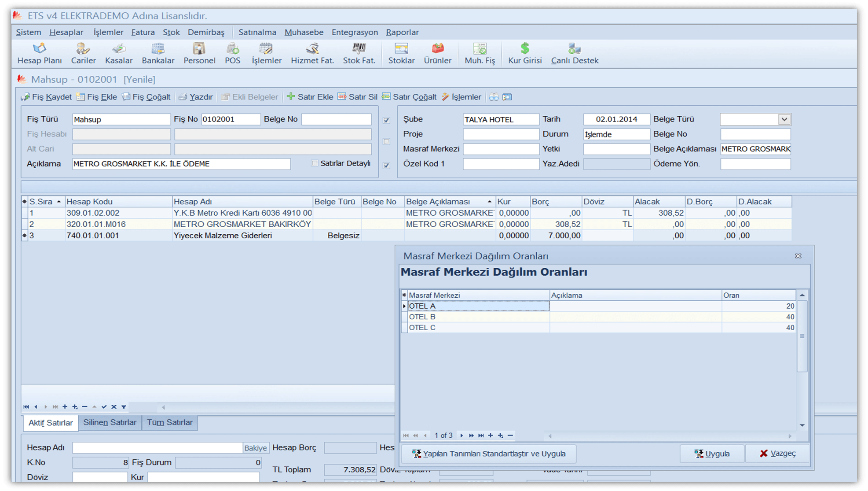Click the Oran column header
The width and height of the screenshot is (868, 491).
(758, 295)
